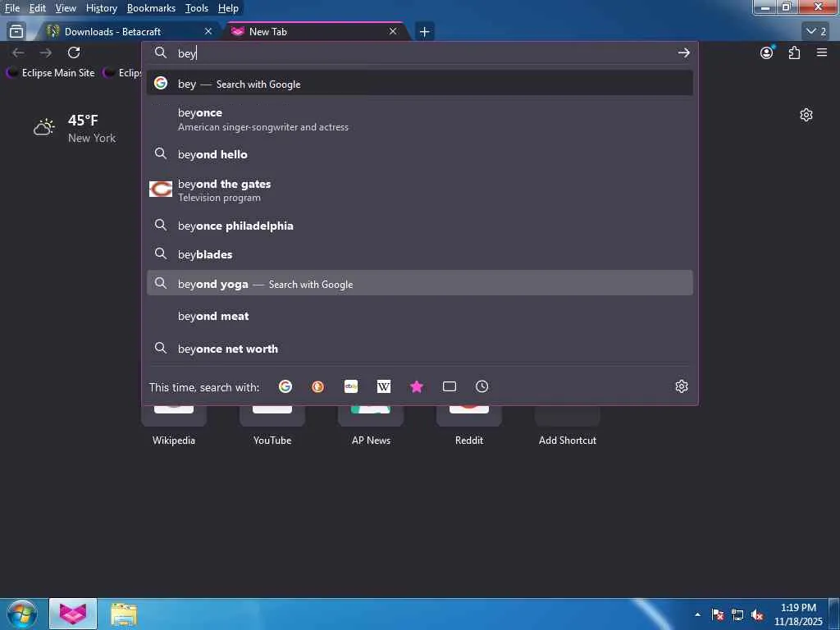
Task: Search bookmarks with the star icon
Action: (x=416, y=386)
